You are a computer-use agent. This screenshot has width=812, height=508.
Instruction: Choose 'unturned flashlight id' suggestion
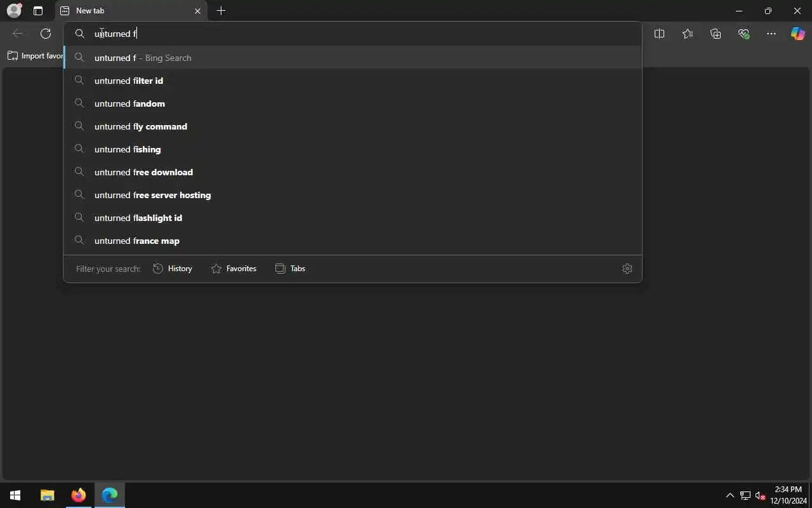353,218
